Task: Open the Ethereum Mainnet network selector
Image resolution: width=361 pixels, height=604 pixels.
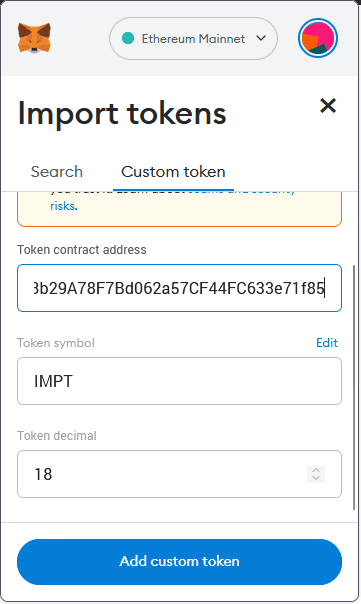Action: pyautogui.click(x=193, y=38)
